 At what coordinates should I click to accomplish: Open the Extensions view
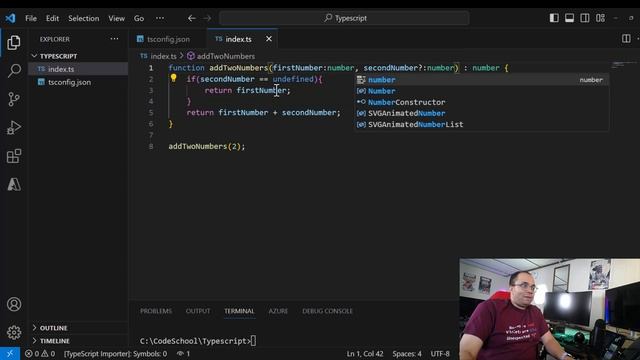14,156
